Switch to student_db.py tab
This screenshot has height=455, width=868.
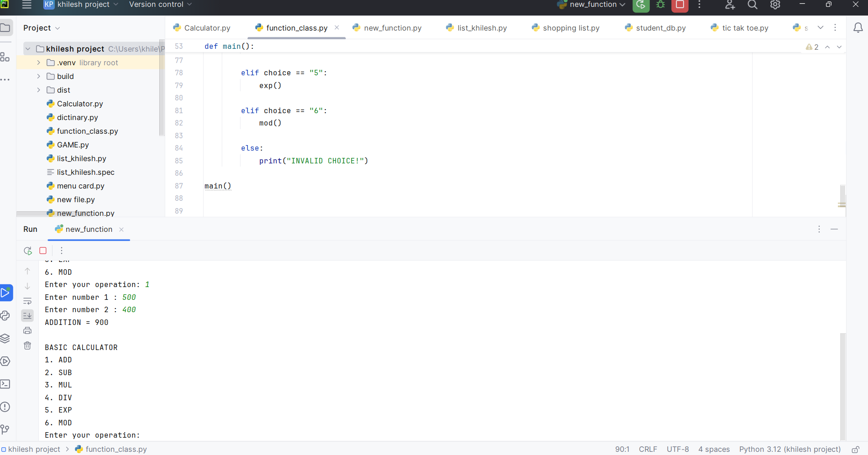[x=655, y=28]
